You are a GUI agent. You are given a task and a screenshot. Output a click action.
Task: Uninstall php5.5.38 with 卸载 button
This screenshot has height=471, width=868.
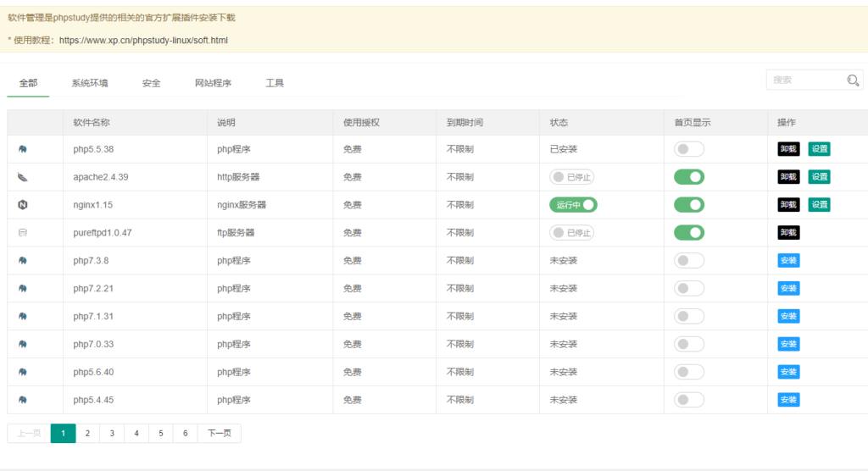[x=788, y=149]
